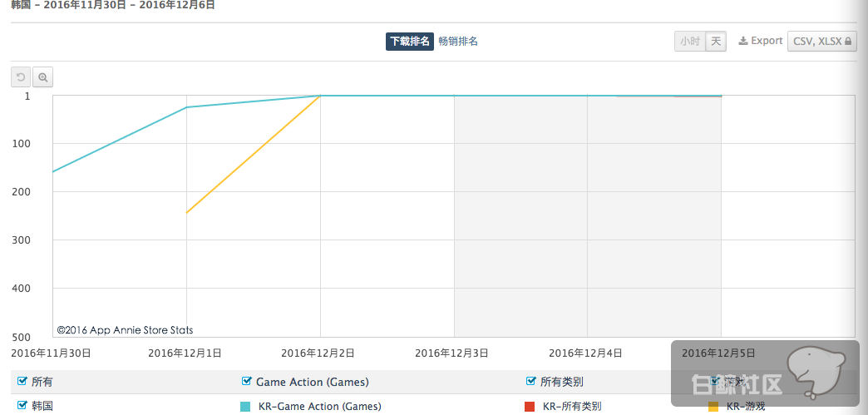Click the magnifier zoom icon
This screenshot has height=415, width=868.
42,77
